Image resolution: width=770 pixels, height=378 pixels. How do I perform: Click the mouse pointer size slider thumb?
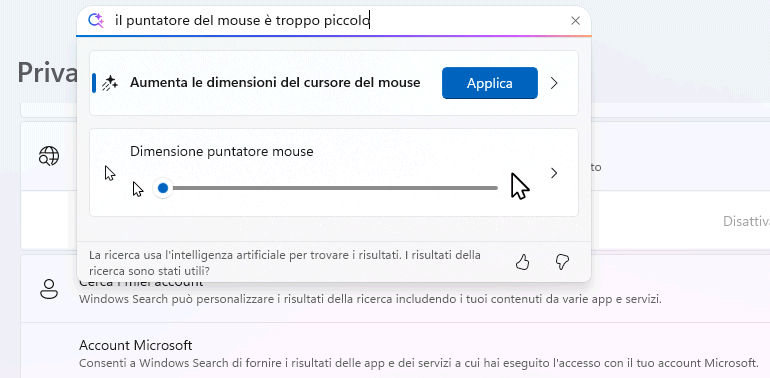point(163,188)
